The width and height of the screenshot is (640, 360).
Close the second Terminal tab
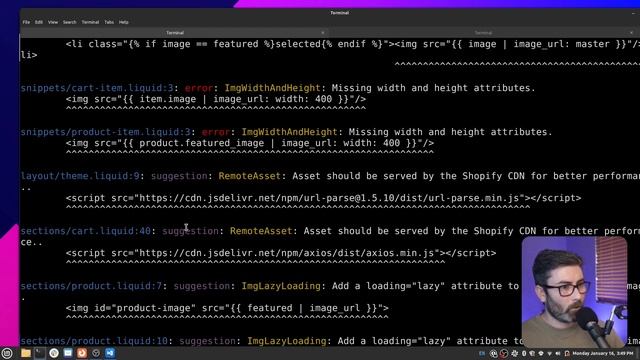point(631,33)
